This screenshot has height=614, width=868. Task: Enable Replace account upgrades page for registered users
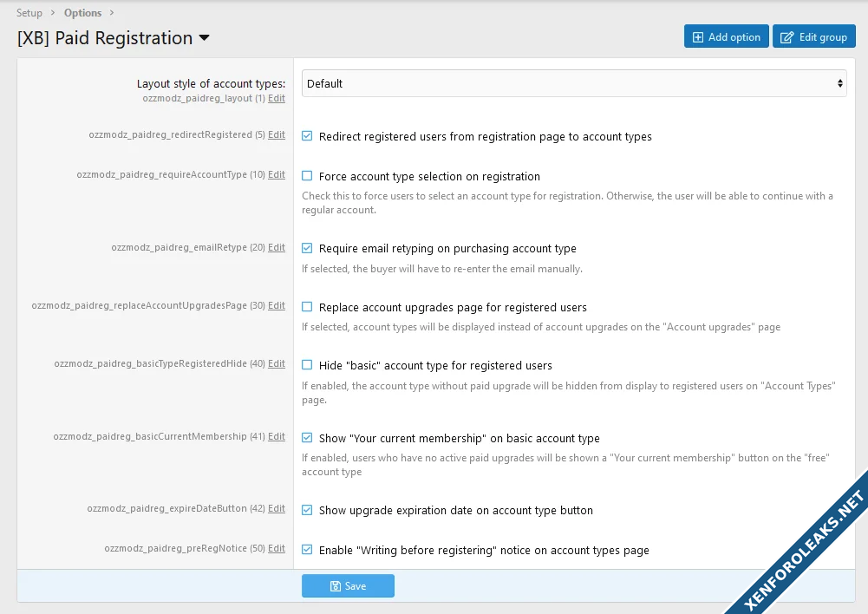[307, 307]
